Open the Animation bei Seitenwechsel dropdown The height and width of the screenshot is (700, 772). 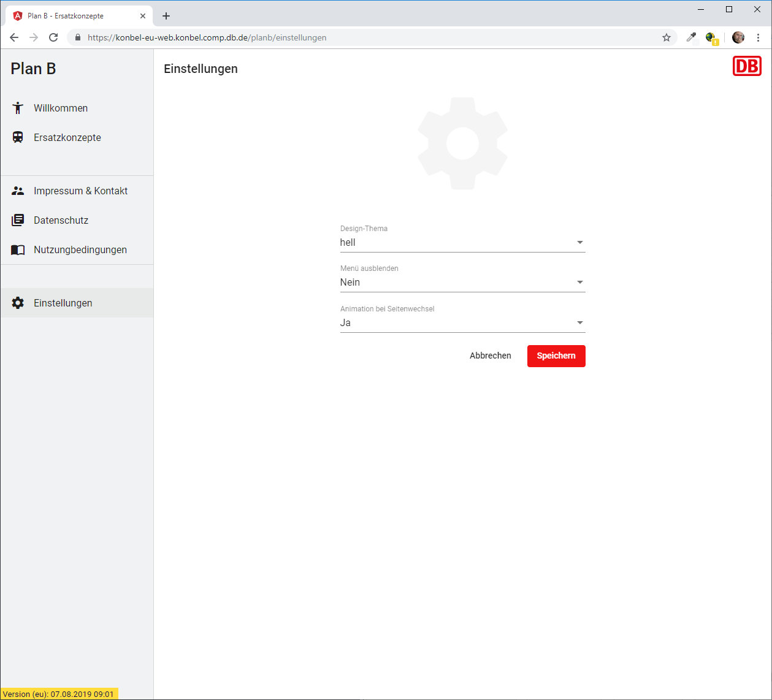coord(462,323)
